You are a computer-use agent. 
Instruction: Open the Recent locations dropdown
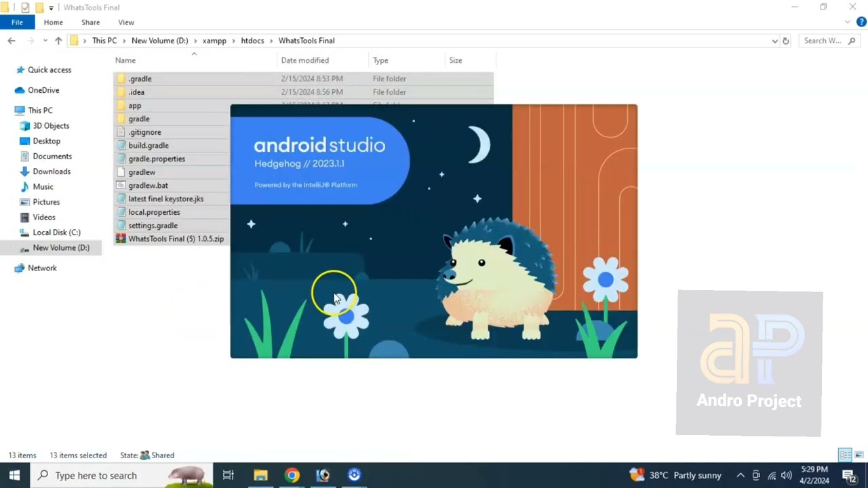coord(45,41)
